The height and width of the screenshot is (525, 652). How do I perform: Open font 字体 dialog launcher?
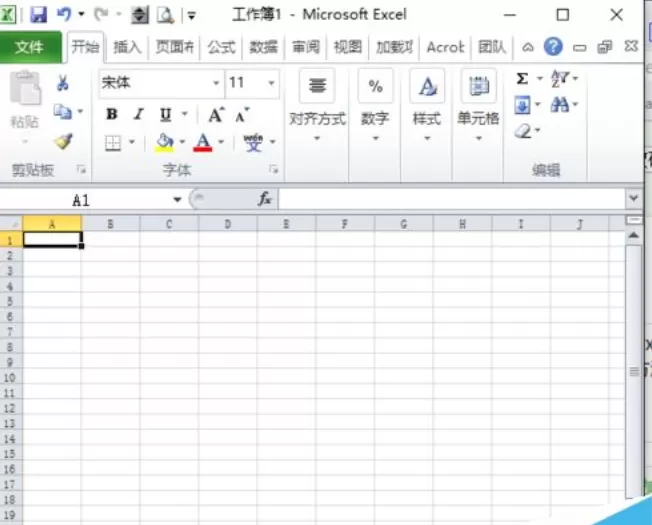click(273, 169)
